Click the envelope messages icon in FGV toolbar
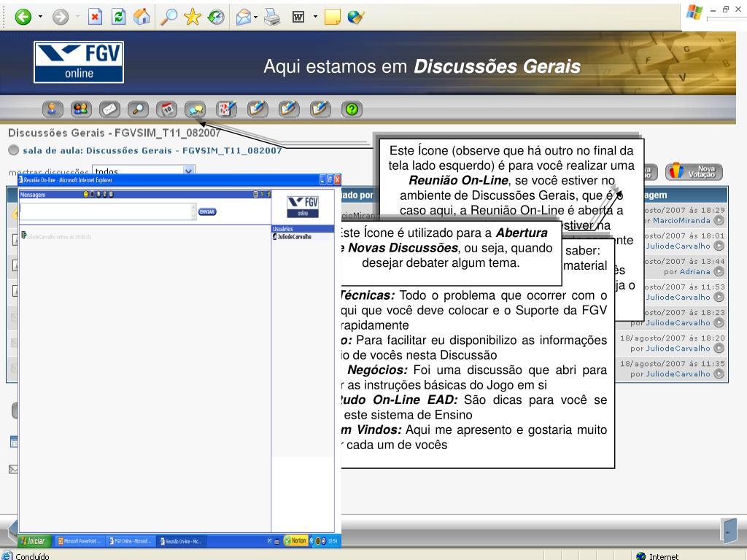This screenshot has height=560, width=747. [109, 109]
